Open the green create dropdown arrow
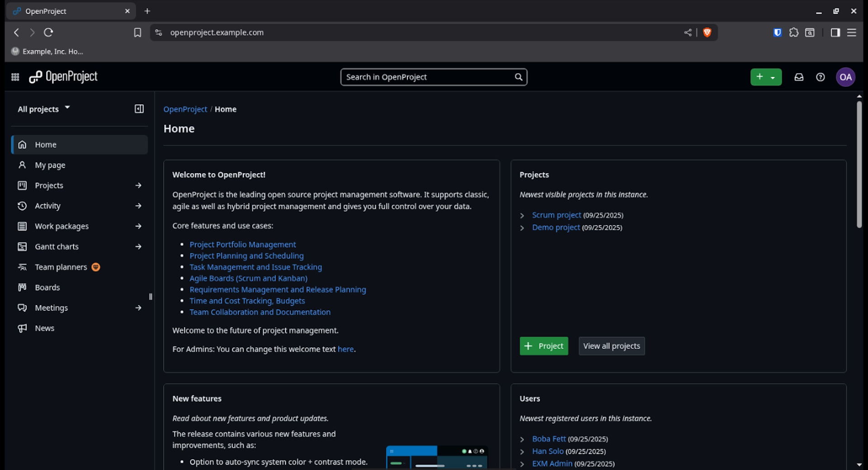This screenshot has width=868, height=470. point(773,77)
